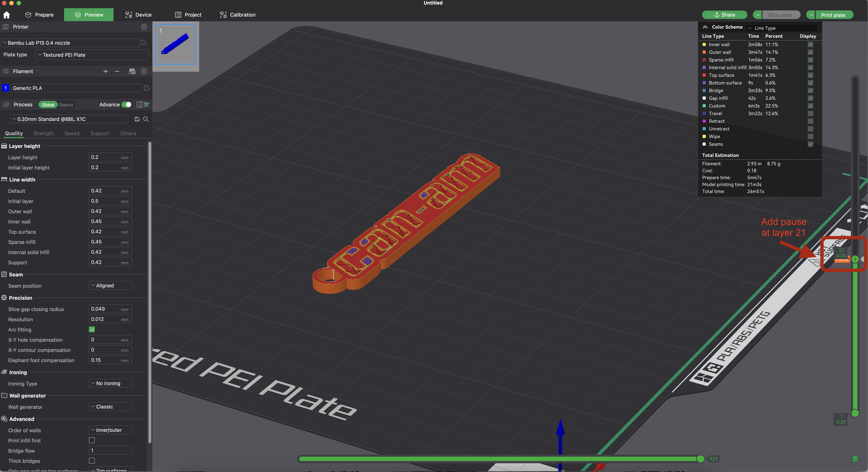Image resolution: width=868 pixels, height=472 pixels.
Task: Save the process preset
Action: [x=137, y=119]
